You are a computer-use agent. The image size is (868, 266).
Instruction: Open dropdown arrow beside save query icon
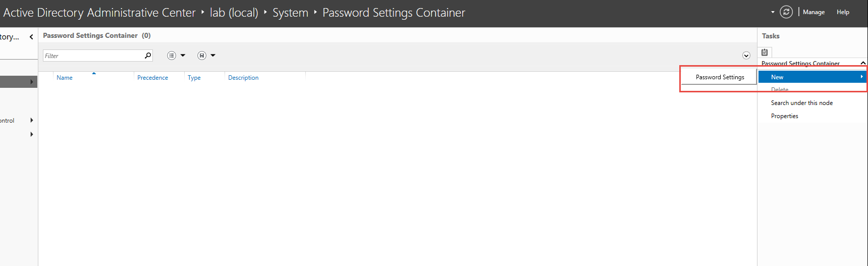(213, 56)
